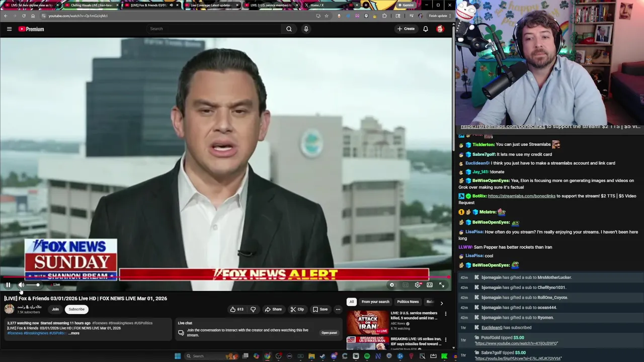Screen dimensions: 644x362
Task: Open options for BREAKING LIVE US strikes video
Action: coord(445,340)
